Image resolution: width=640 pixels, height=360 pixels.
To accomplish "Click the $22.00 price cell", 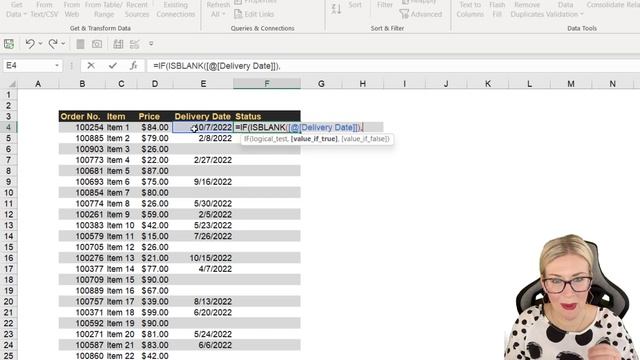I will click(154, 160).
